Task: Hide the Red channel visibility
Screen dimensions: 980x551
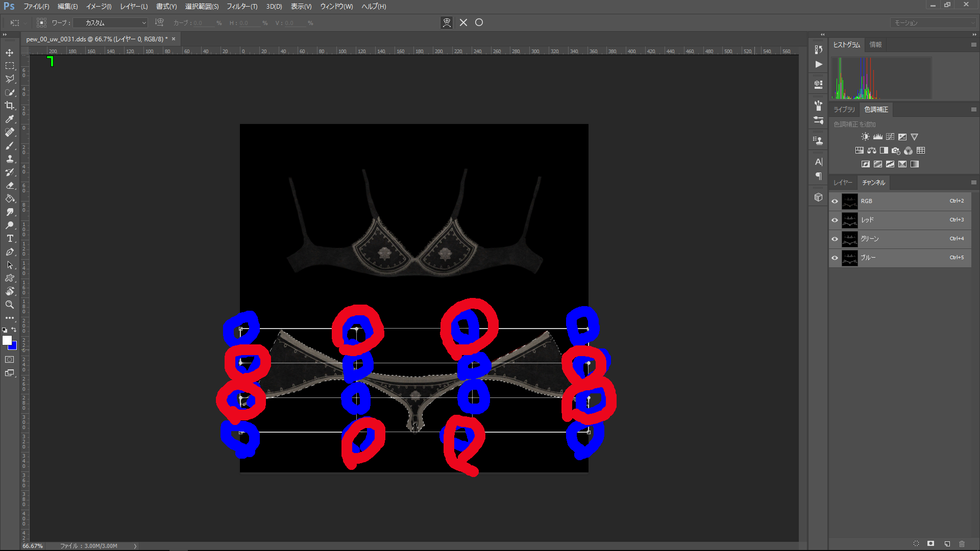Action: pos(835,220)
